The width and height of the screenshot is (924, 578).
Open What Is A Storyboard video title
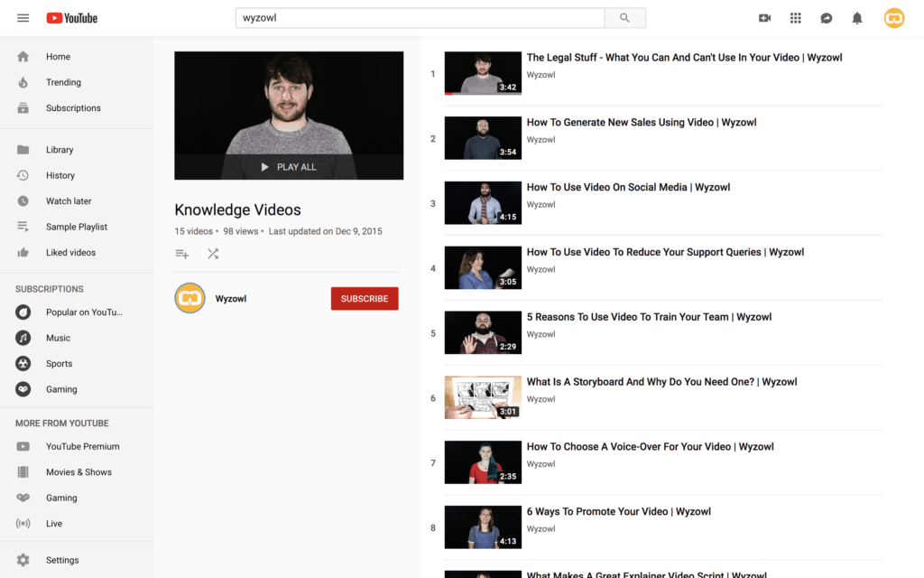click(661, 382)
